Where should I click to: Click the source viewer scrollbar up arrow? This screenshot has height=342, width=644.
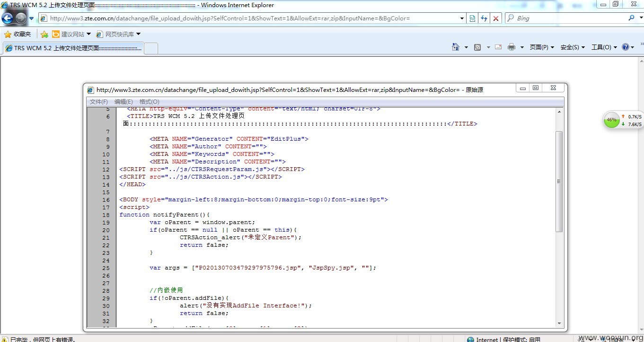click(559, 112)
